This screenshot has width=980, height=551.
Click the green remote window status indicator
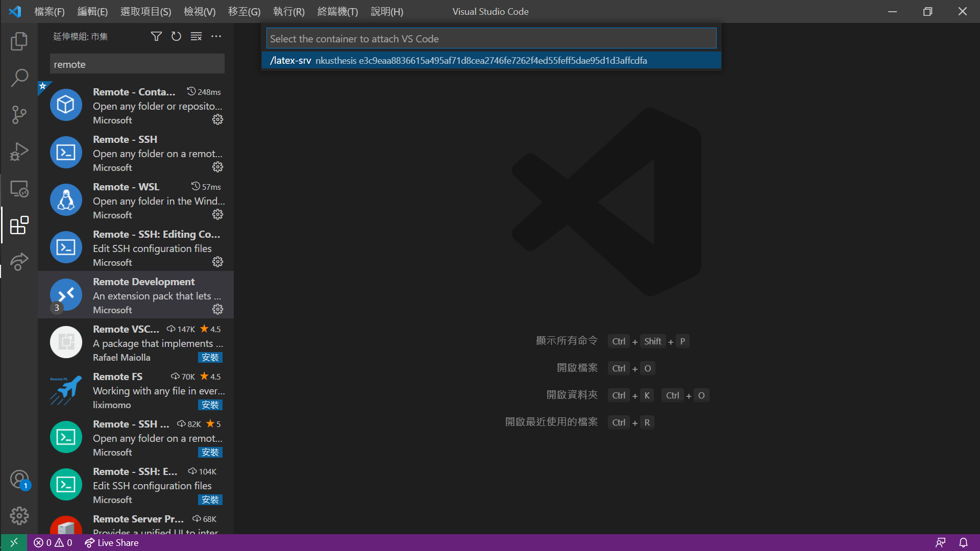(x=14, y=543)
